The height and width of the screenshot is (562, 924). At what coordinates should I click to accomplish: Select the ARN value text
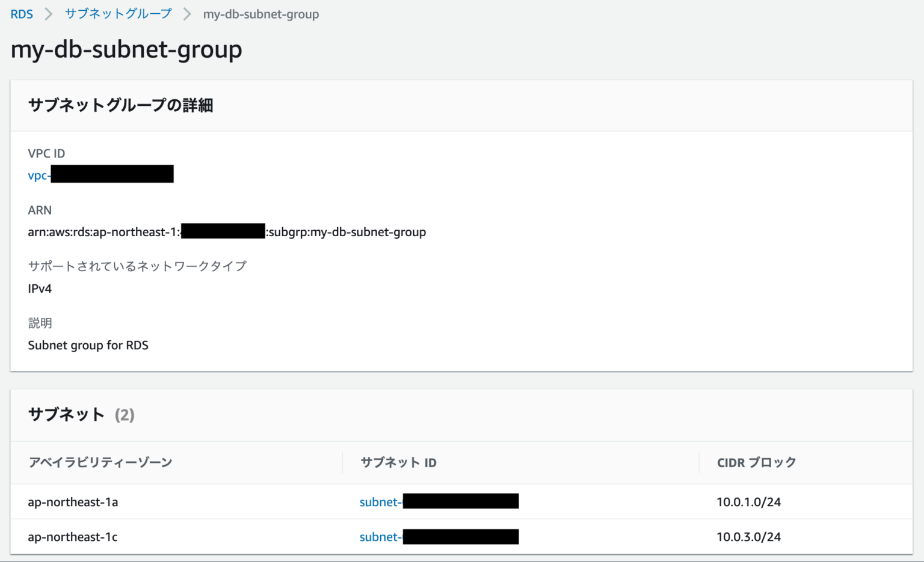coord(227,231)
